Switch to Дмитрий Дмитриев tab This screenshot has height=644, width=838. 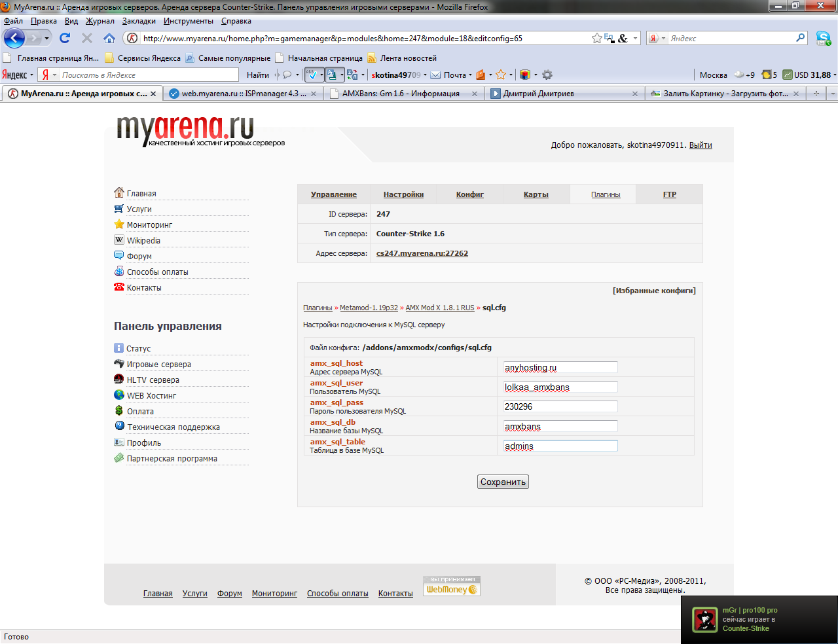[565, 94]
